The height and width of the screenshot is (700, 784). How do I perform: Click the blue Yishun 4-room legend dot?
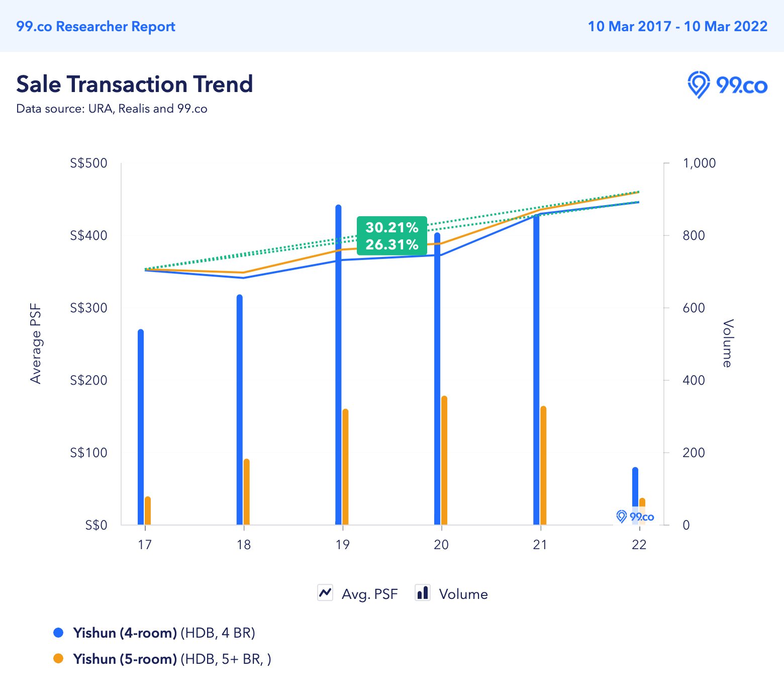tap(58, 633)
